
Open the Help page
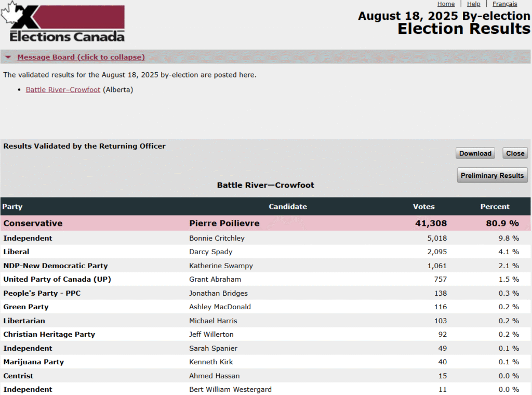coord(473,4)
